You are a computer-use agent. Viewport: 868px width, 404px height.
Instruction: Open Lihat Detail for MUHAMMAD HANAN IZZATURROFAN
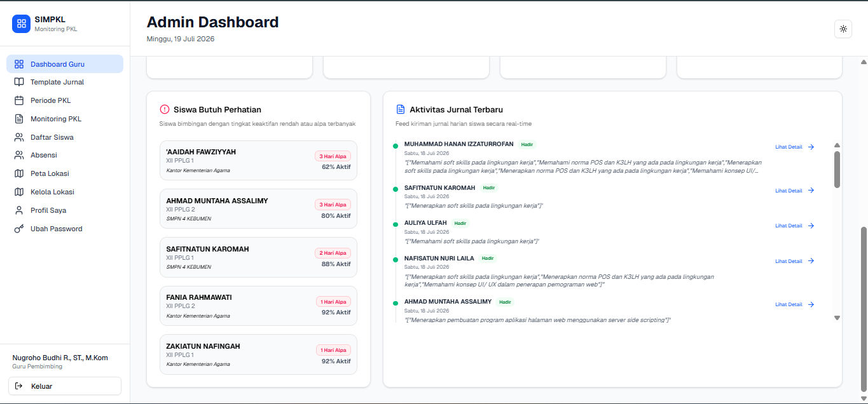[794, 147]
